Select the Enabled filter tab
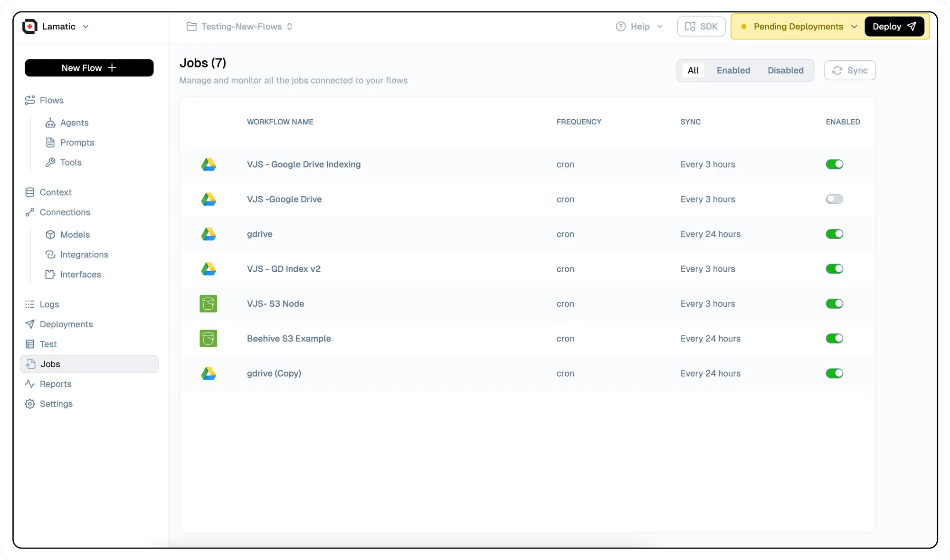Viewport: 950px width, 560px height. pos(733,70)
